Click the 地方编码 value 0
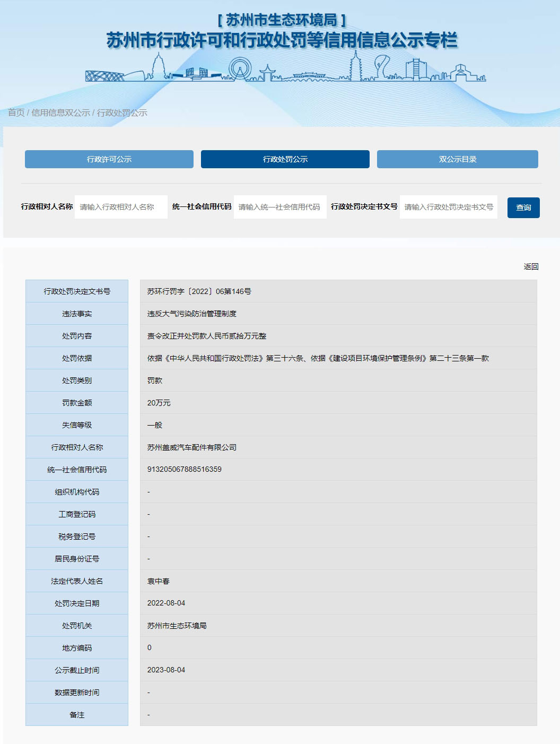 150,647
